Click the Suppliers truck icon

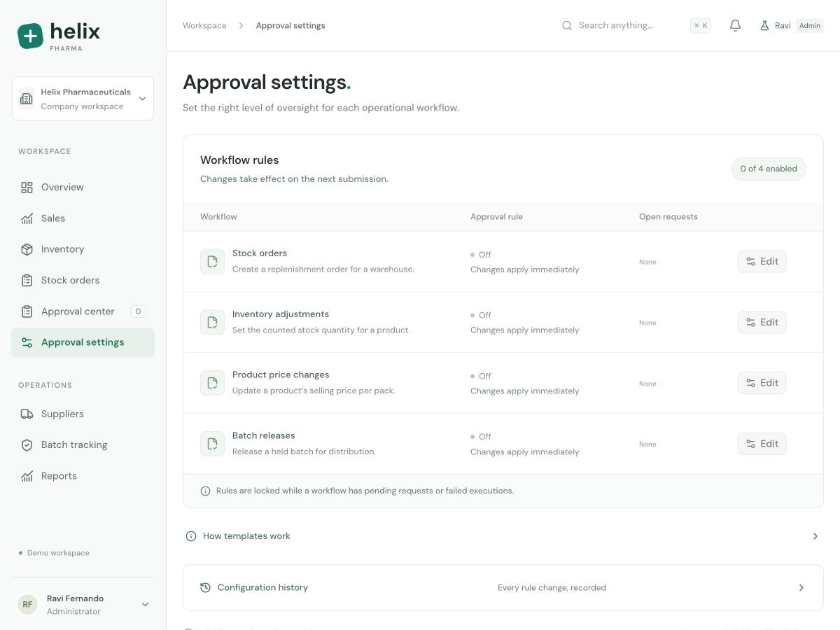point(27,414)
